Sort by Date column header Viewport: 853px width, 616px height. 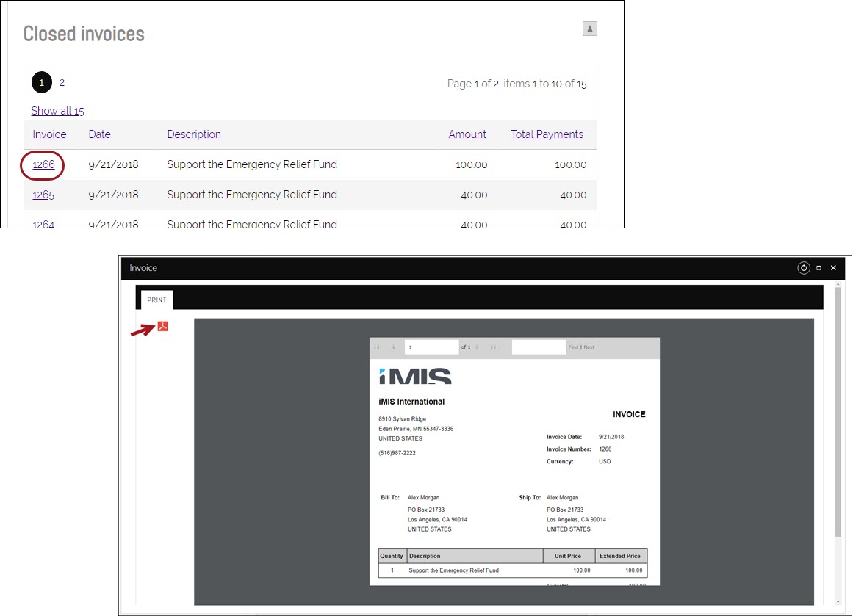pos(99,134)
